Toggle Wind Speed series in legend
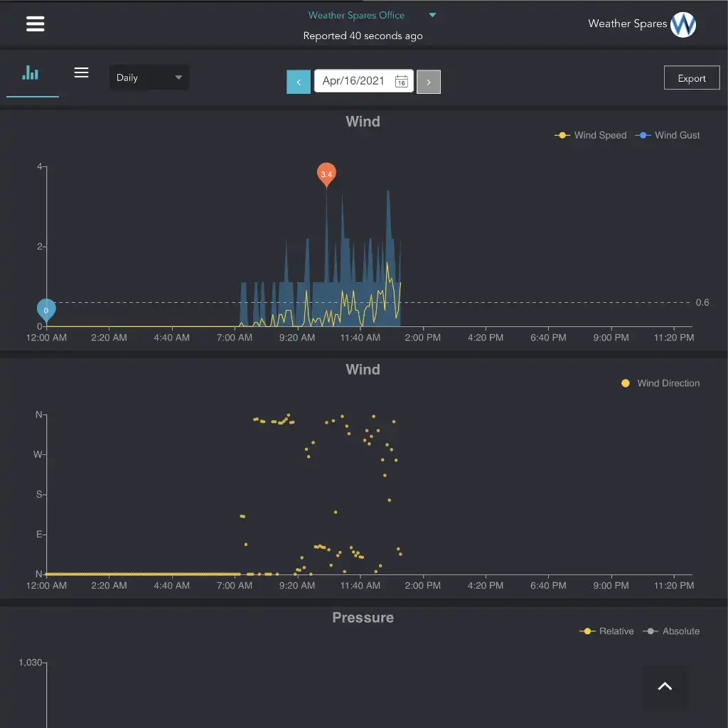728x728 pixels. tap(591, 135)
